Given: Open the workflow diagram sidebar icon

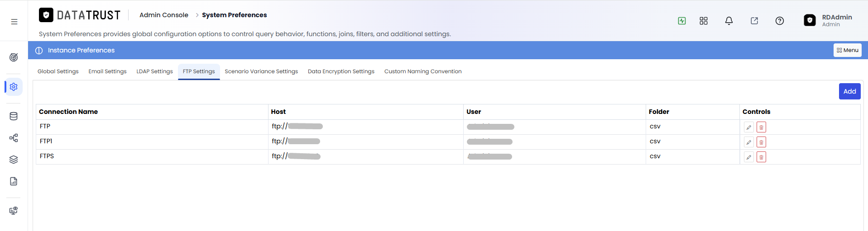Looking at the screenshot, I should [14, 138].
